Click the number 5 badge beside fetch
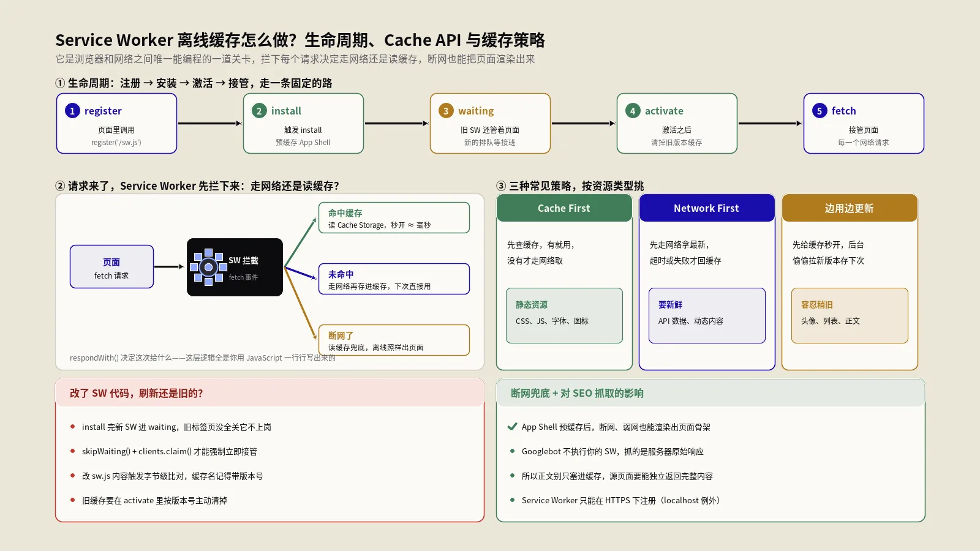 820,111
